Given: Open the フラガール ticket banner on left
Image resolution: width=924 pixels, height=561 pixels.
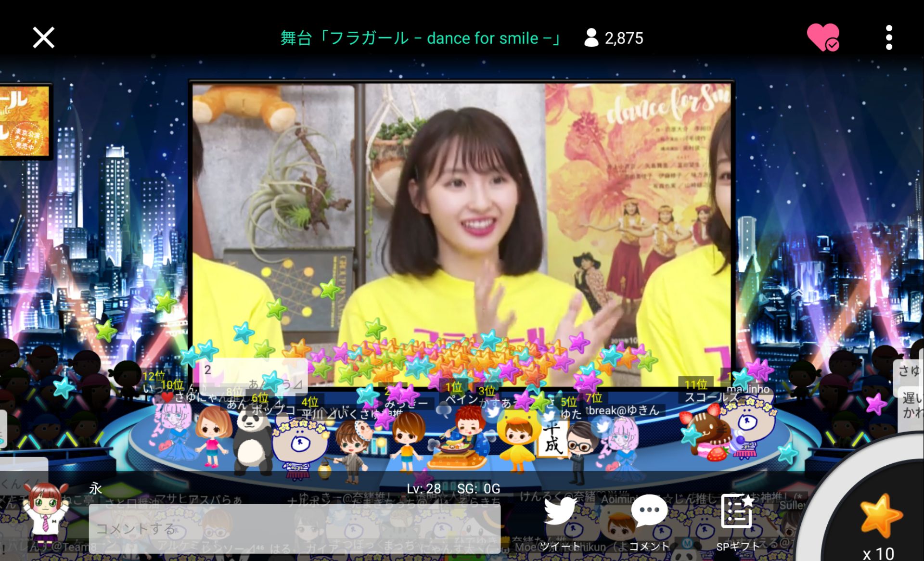Looking at the screenshot, I should click(24, 121).
